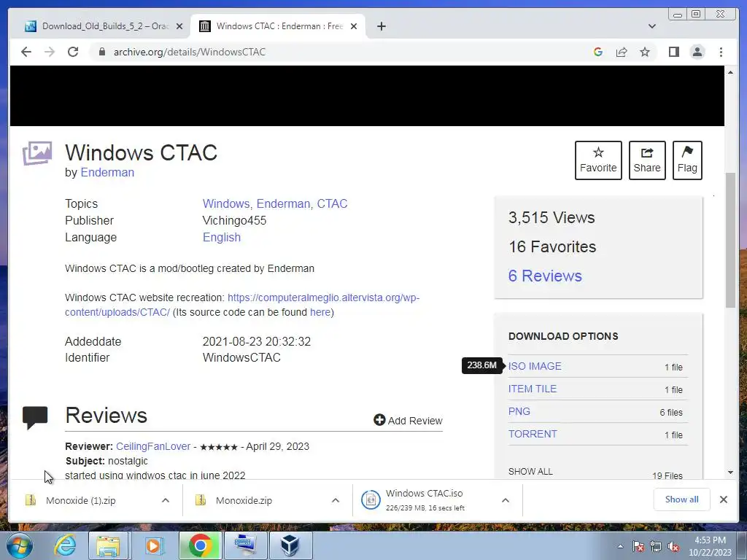This screenshot has width=747, height=560.
Task: Reload the archive.org page
Action: pyautogui.click(x=73, y=52)
